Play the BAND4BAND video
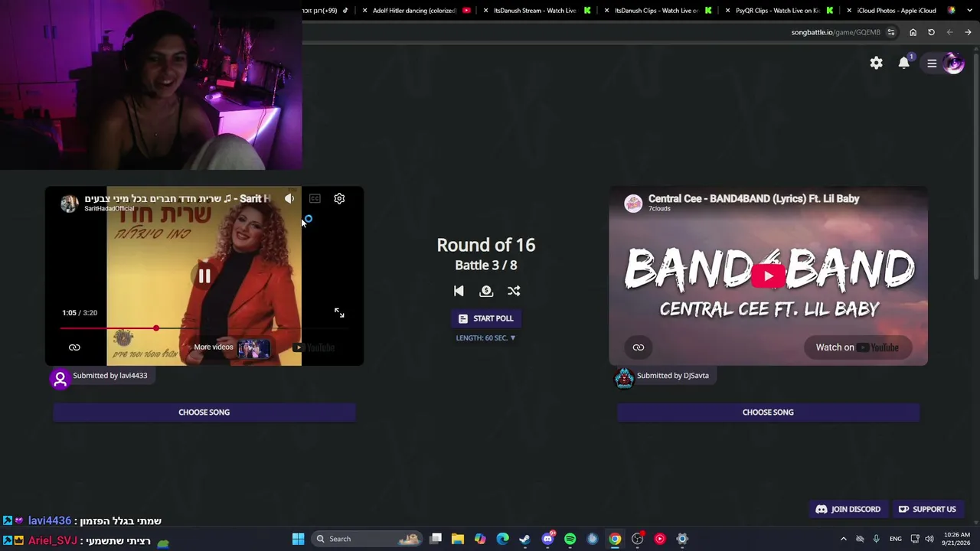This screenshot has width=980, height=551. [768, 275]
